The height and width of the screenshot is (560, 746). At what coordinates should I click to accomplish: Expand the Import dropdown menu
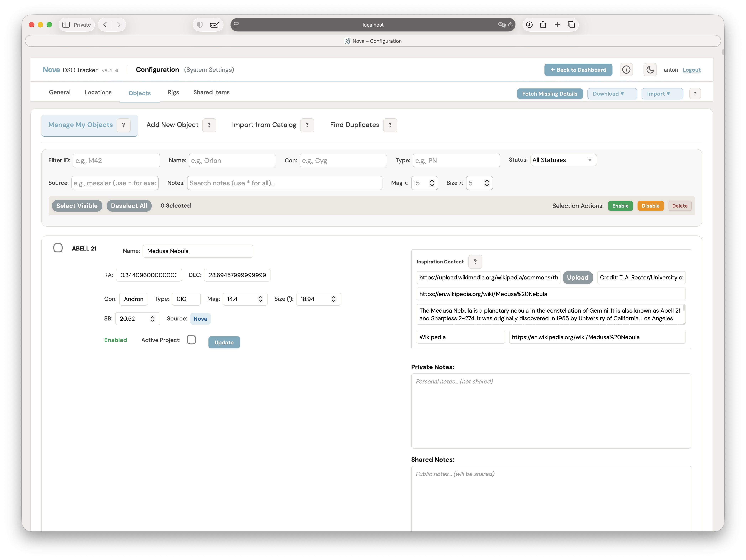click(662, 94)
